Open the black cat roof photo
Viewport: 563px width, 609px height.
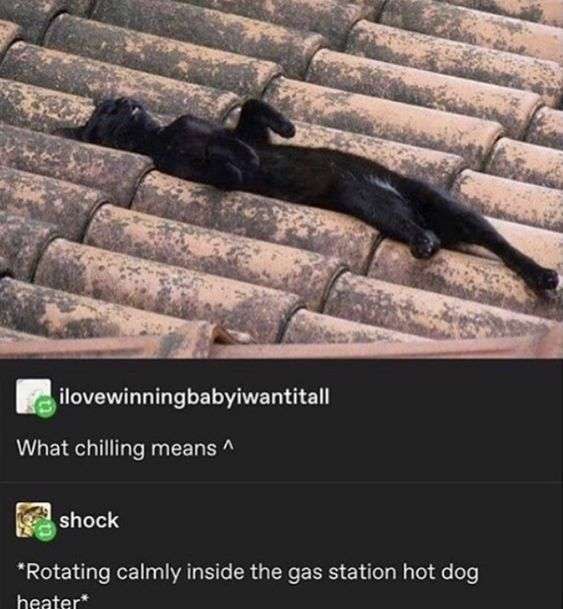point(282,179)
